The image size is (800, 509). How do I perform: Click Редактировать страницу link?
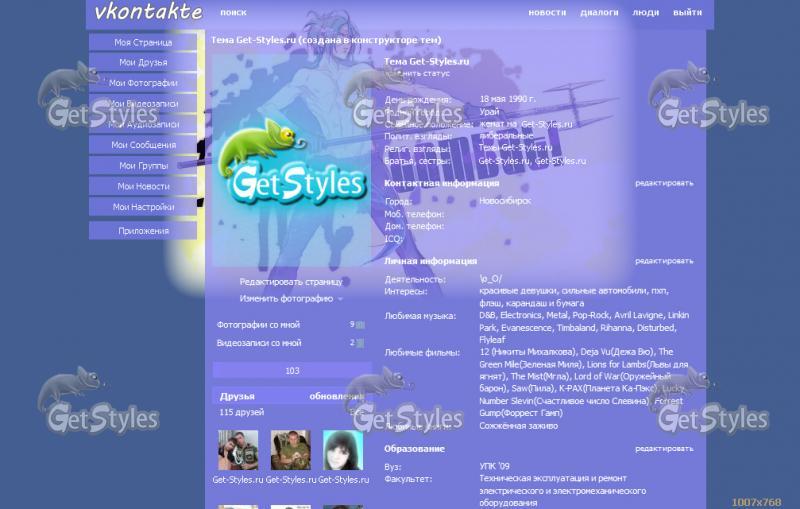click(291, 282)
